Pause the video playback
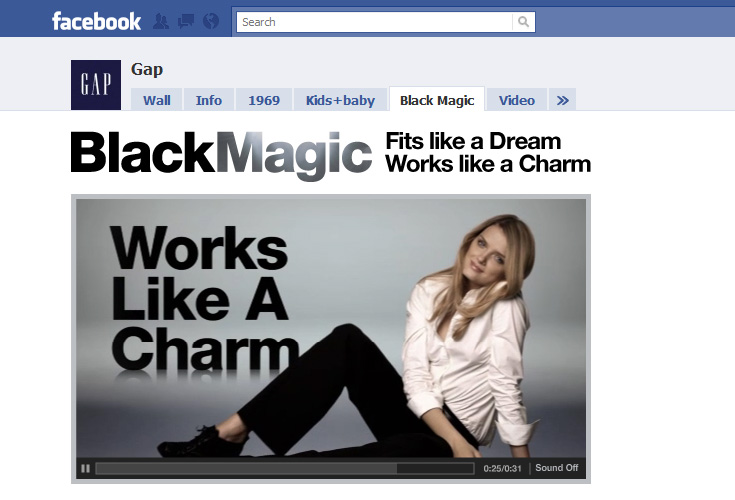Screen dimensions: 735x500 [x=85, y=468]
